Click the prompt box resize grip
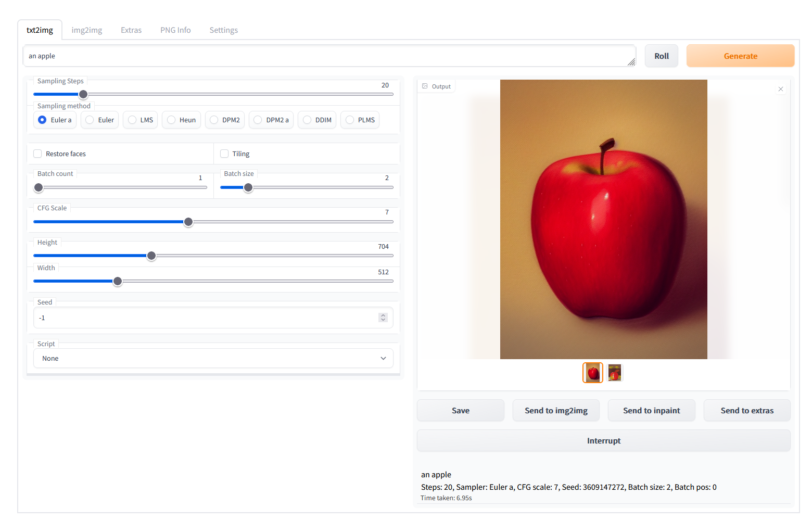Screen dimensions: 812x520 click(631, 62)
